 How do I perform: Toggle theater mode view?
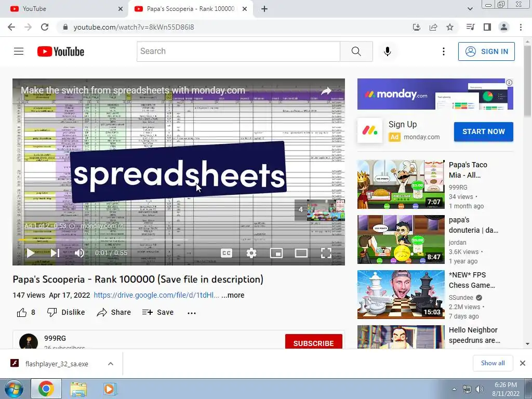301,253
